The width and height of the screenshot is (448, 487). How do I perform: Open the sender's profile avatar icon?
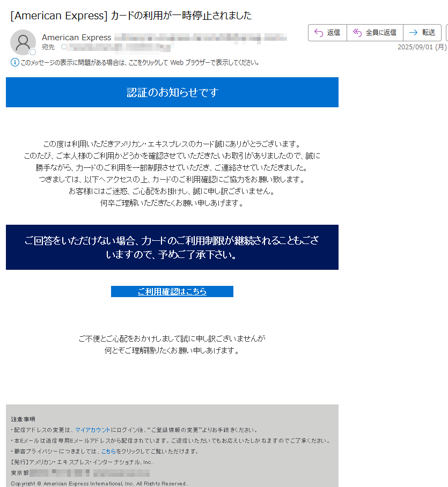coord(23,42)
